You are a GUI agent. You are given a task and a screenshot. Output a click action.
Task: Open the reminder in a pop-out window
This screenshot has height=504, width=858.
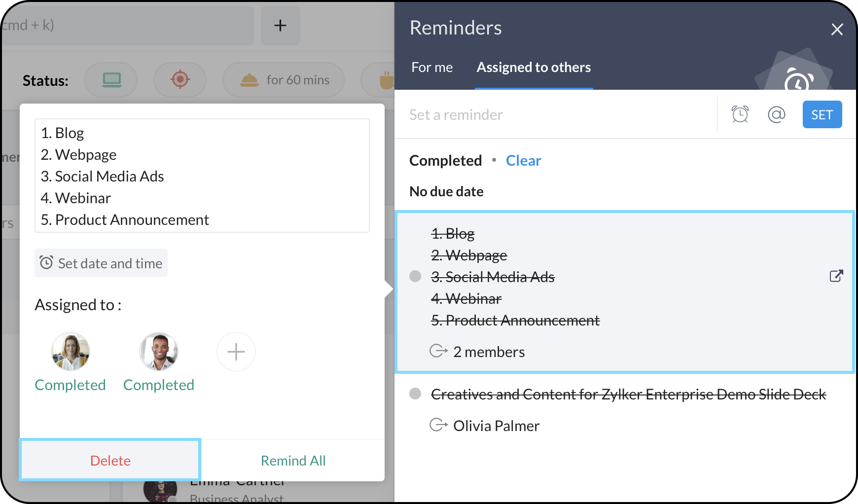click(836, 276)
